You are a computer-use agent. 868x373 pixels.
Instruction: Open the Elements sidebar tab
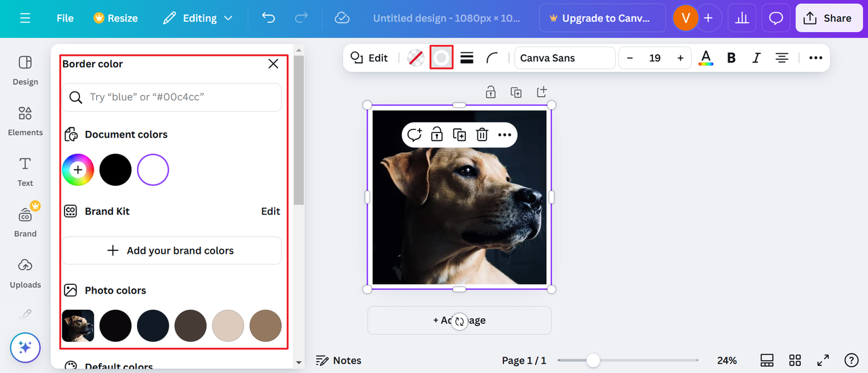[25, 121]
